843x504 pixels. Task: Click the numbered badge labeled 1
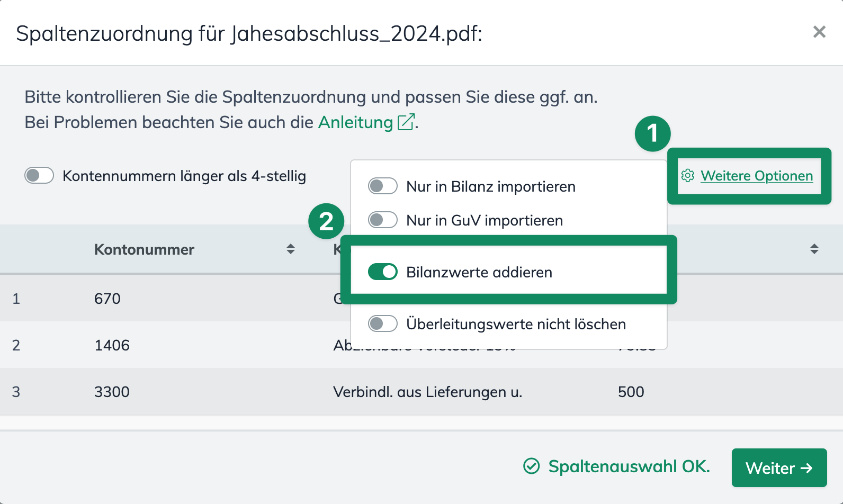pyautogui.click(x=652, y=133)
